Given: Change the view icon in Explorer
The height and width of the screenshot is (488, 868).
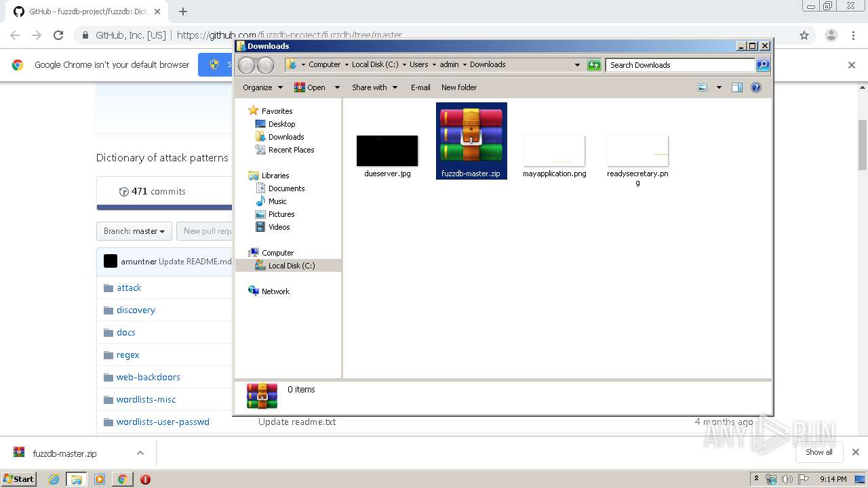Looking at the screenshot, I should click(703, 87).
